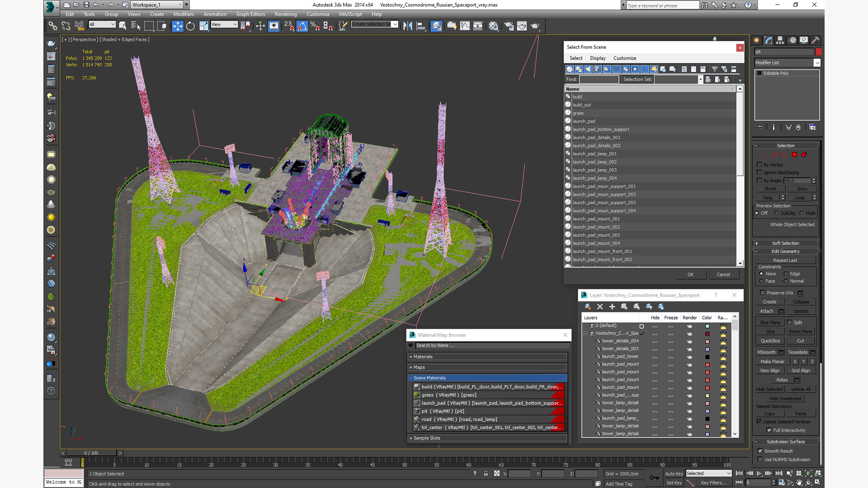Open the Modify command panel tab
Screen dimensions: 868x488
[769, 40]
